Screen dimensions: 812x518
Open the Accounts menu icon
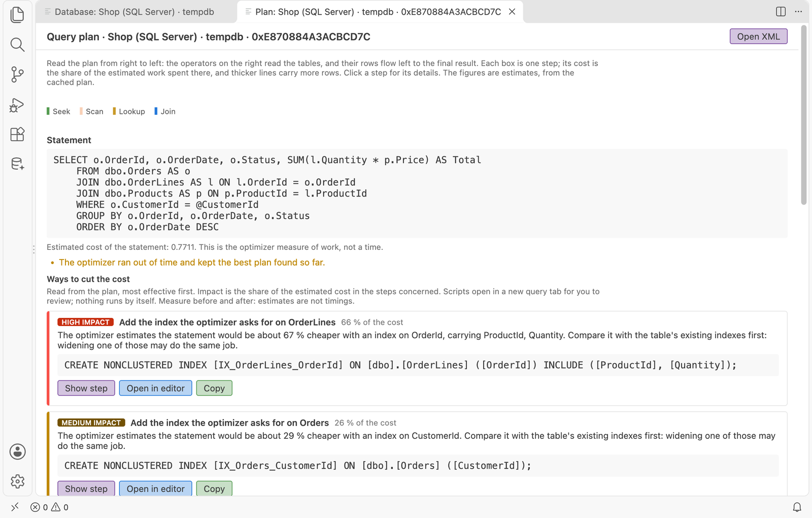17,451
